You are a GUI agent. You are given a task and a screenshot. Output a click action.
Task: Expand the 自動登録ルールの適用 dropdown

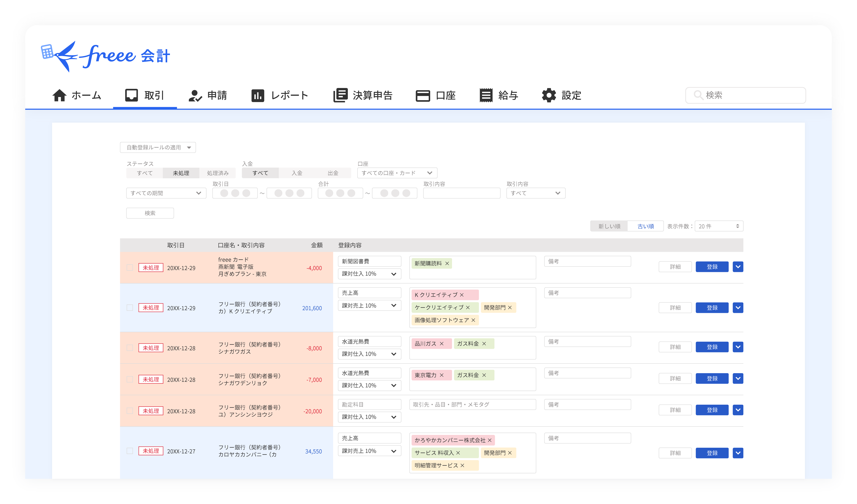pos(158,148)
